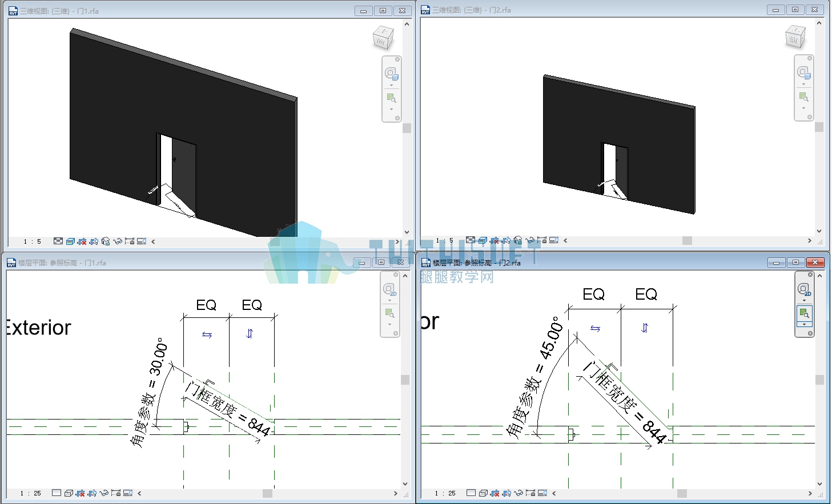Expand steering wheel dropdown in 门1.rfa 3D view
The height and width of the screenshot is (504, 832).
click(391, 85)
